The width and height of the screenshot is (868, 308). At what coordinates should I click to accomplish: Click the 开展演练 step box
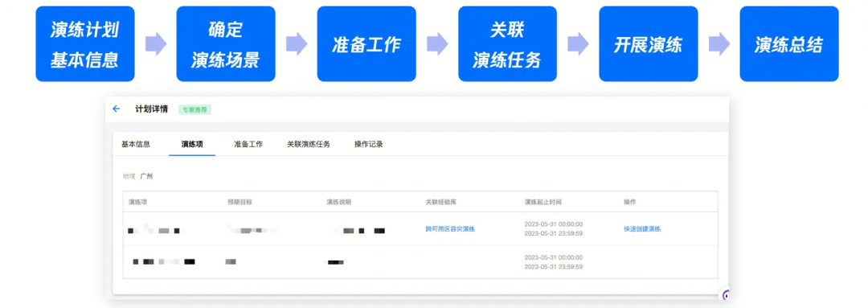click(649, 43)
